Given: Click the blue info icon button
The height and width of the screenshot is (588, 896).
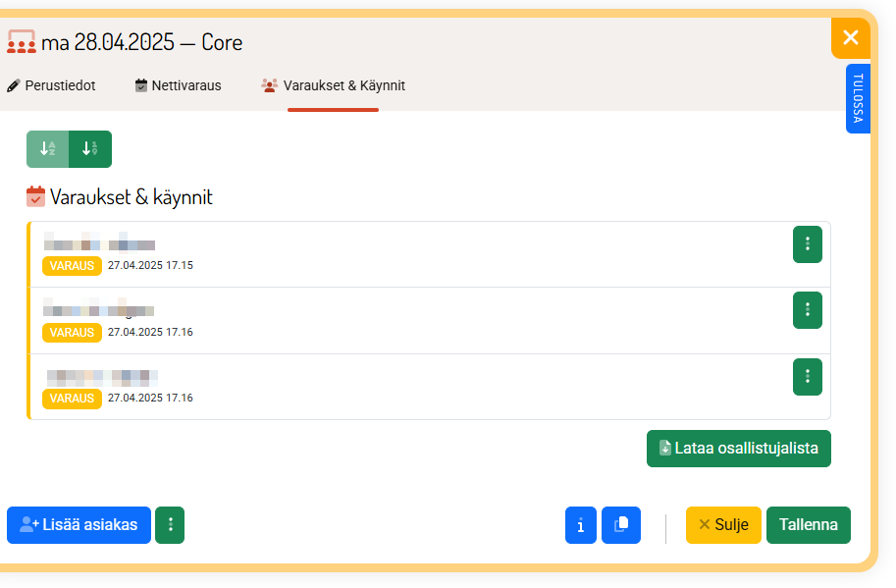Looking at the screenshot, I should click(581, 525).
